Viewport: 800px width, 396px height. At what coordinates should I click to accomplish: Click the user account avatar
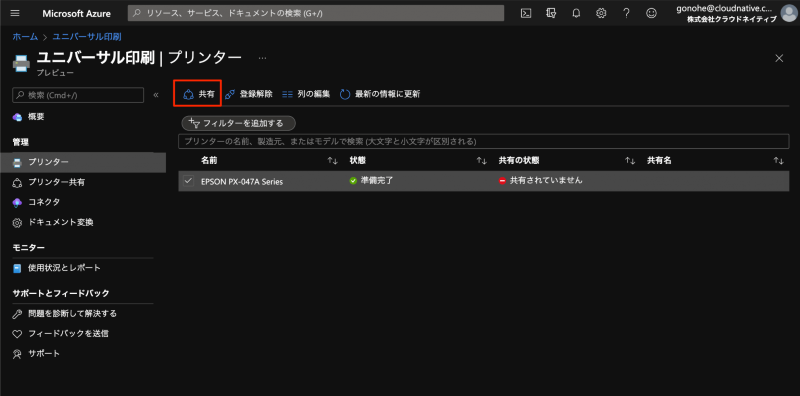(789, 13)
